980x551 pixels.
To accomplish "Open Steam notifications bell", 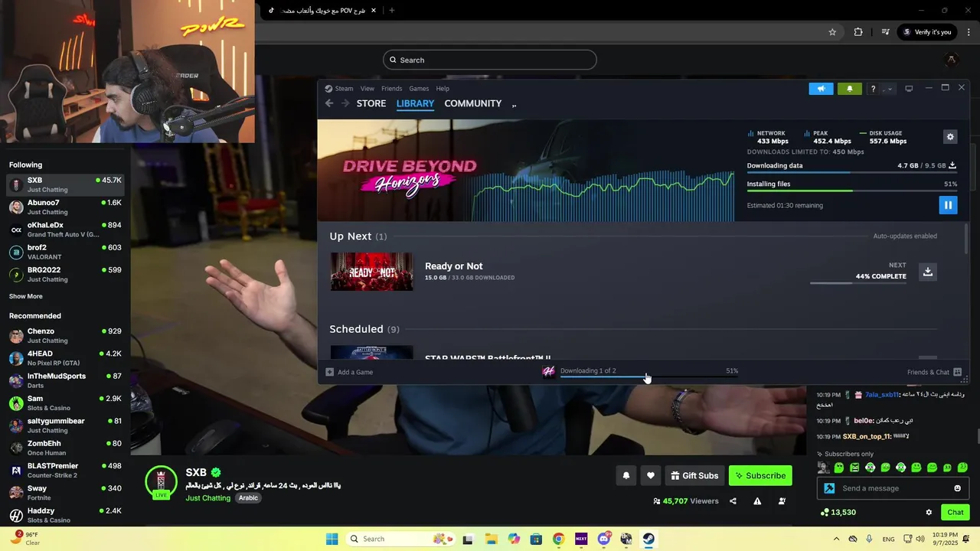I will [x=849, y=89].
